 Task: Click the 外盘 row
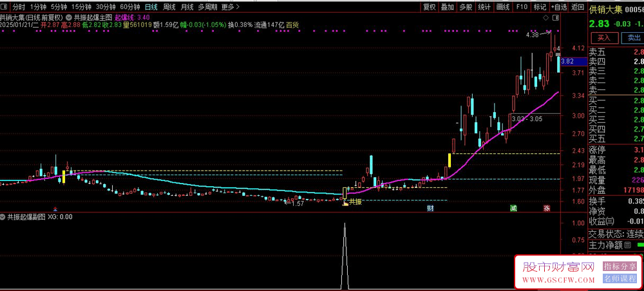tap(616, 191)
